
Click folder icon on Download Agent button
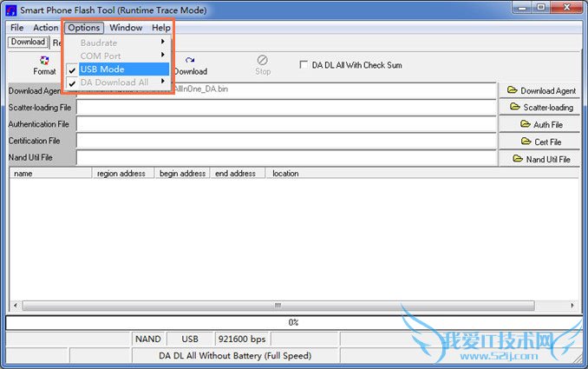[512, 90]
